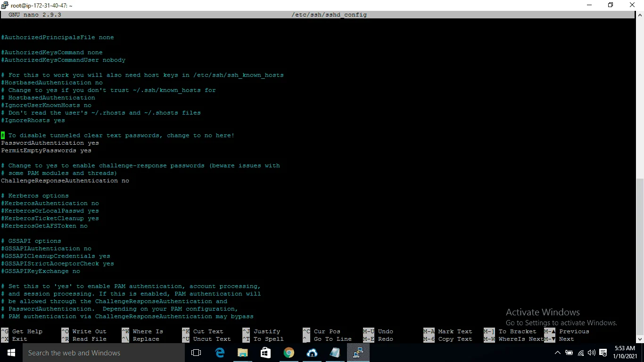
Task: Click the #KerberosGetAFSToken no line
Action: (x=44, y=226)
